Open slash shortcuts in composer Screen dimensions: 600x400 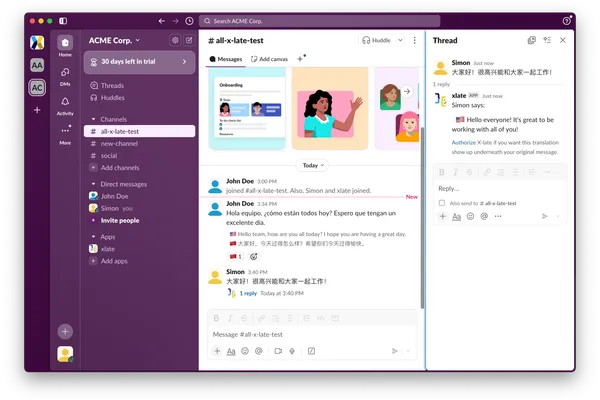point(311,351)
